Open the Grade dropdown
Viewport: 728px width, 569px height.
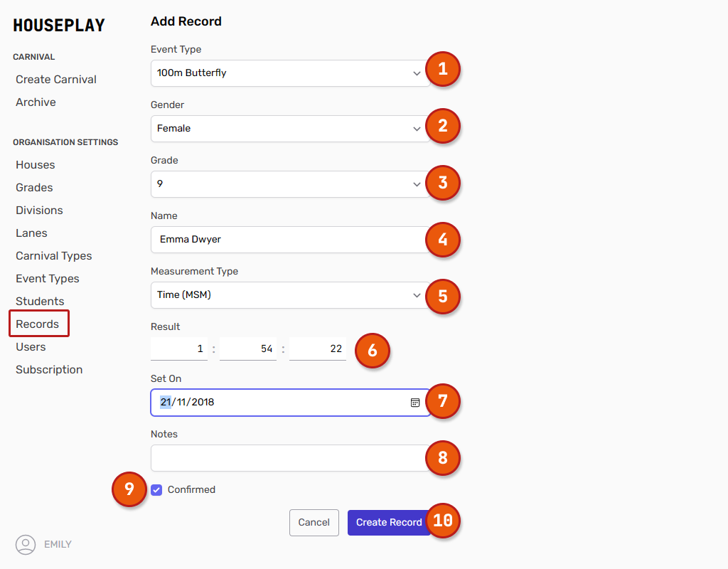289,184
